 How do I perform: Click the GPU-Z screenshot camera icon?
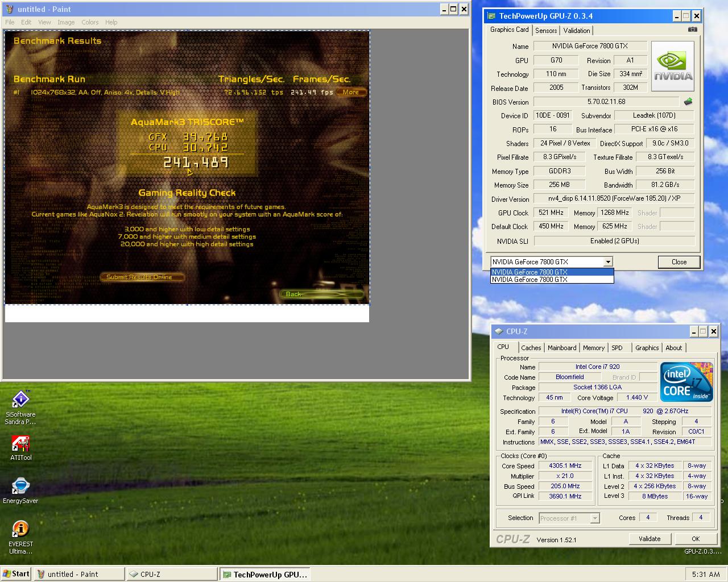[x=692, y=30]
